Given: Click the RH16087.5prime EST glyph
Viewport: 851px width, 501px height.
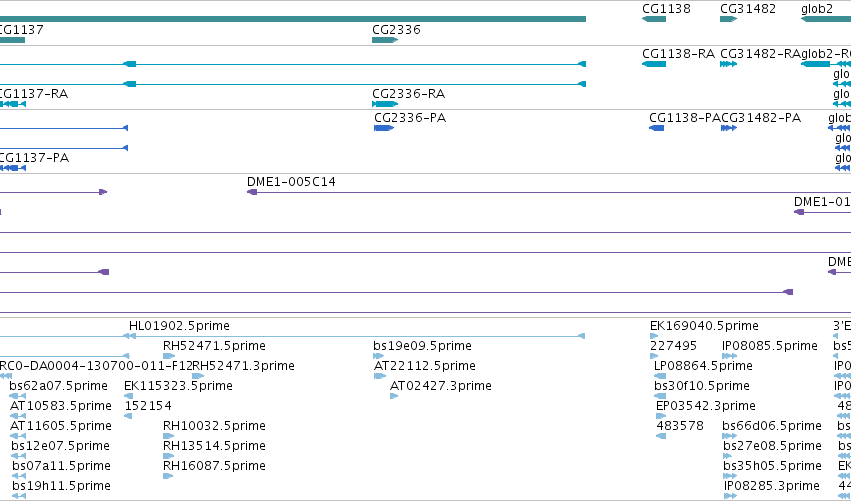Looking at the screenshot, I should (x=168, y=476).
